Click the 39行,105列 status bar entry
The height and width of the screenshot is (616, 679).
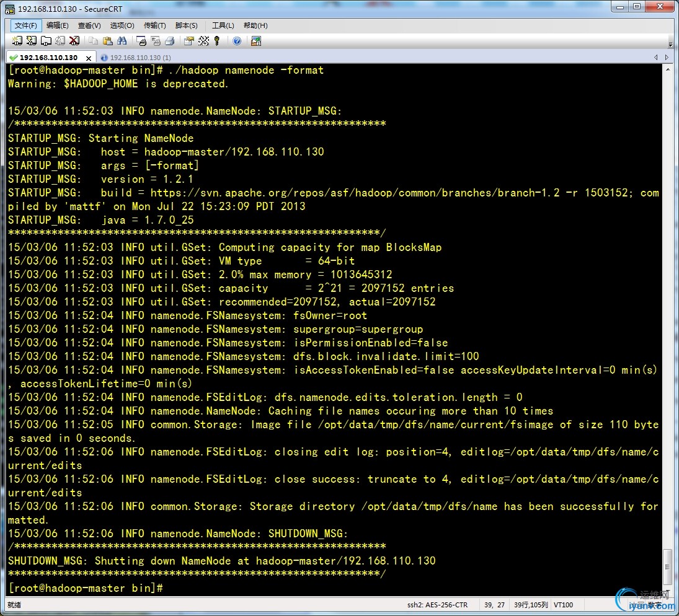(531, 605)
